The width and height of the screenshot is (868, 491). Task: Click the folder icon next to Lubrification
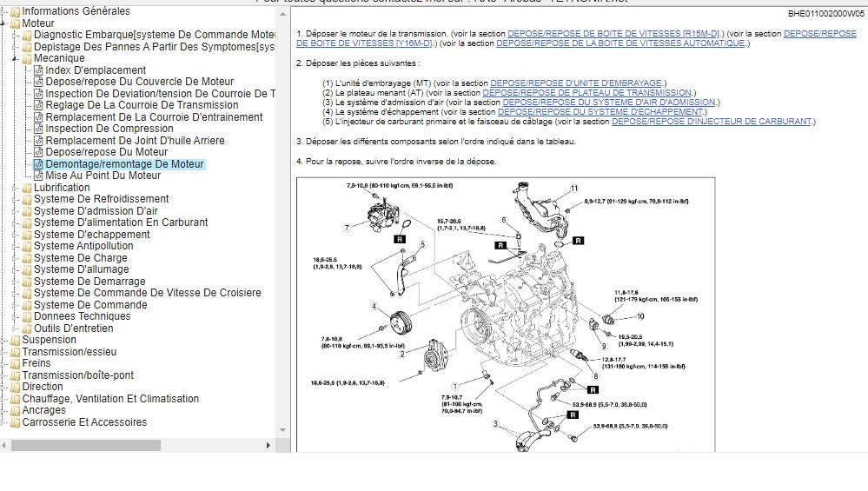27,188
